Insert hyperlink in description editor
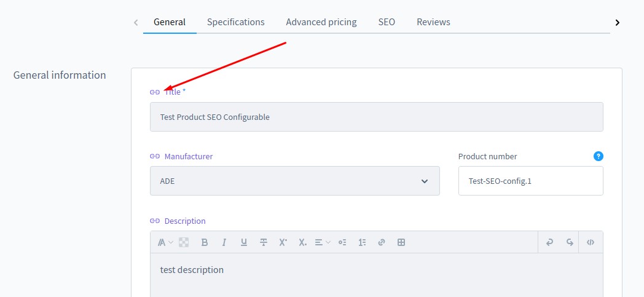 pyautogui.click(x=382, y=242)
